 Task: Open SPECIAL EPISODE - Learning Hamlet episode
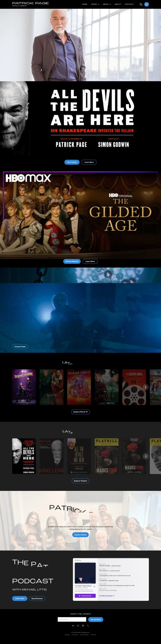pos(110,566)
